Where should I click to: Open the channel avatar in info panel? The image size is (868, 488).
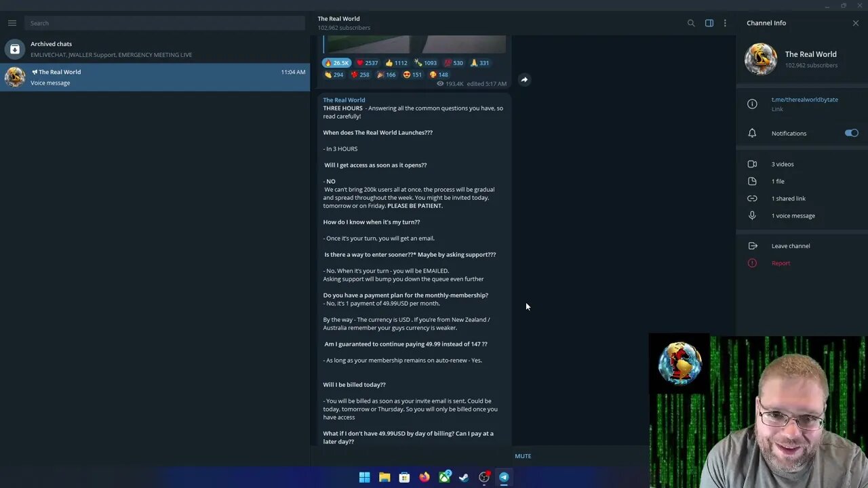click(x=761, y=59)
